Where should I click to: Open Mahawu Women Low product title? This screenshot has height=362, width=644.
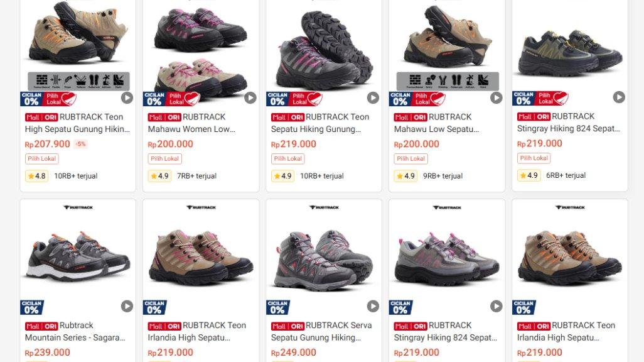pyautogui.click(x=192, y=123)
